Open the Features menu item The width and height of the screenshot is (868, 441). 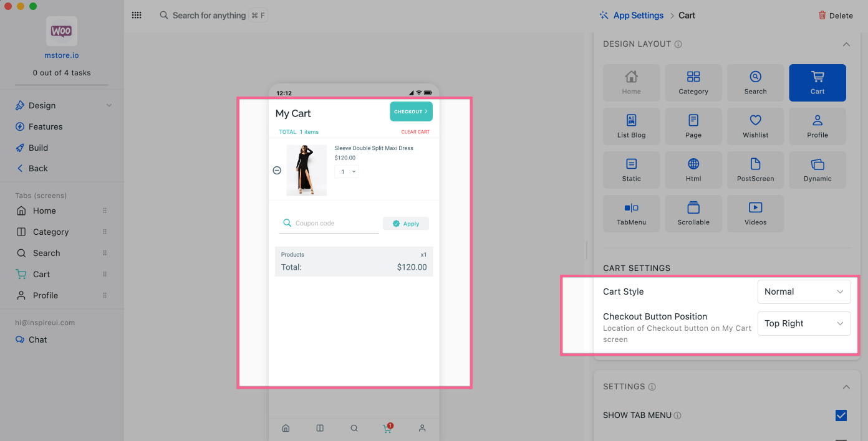pyautogui.click(x=46, y=126)
